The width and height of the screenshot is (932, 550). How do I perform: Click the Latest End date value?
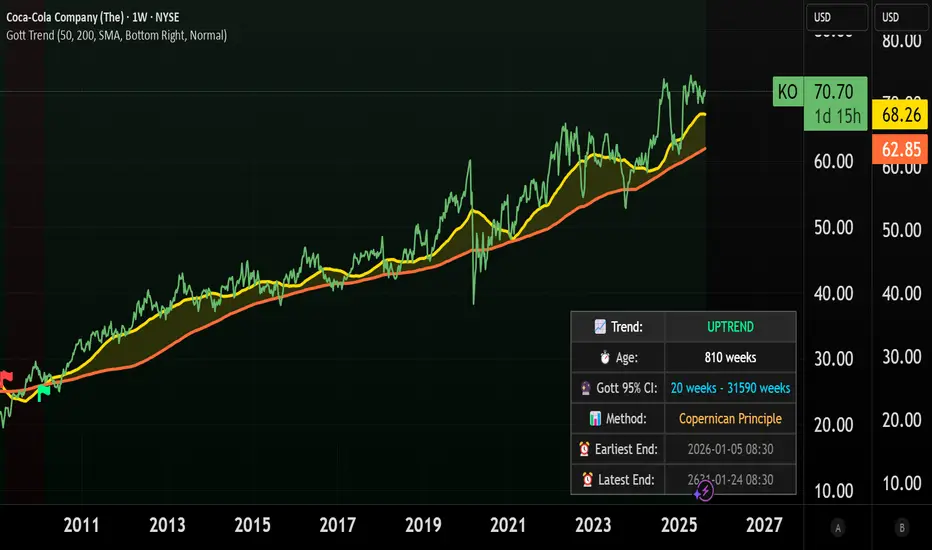[x=730, y=480]
